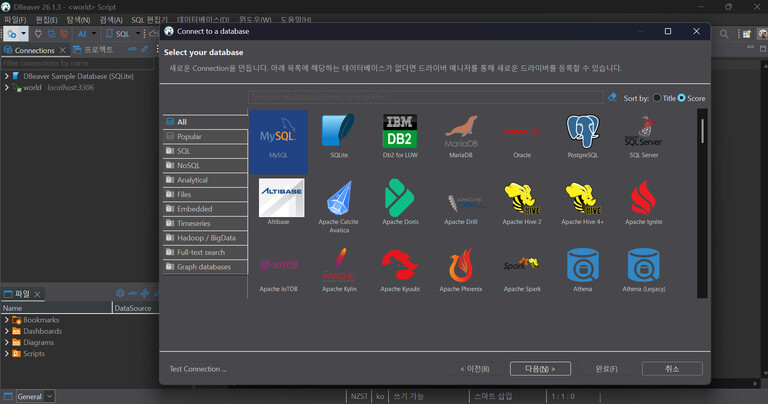Choose Apache Calcite Avatica driver
Viewport: 768px width, 404px height.
click(338, 207)
